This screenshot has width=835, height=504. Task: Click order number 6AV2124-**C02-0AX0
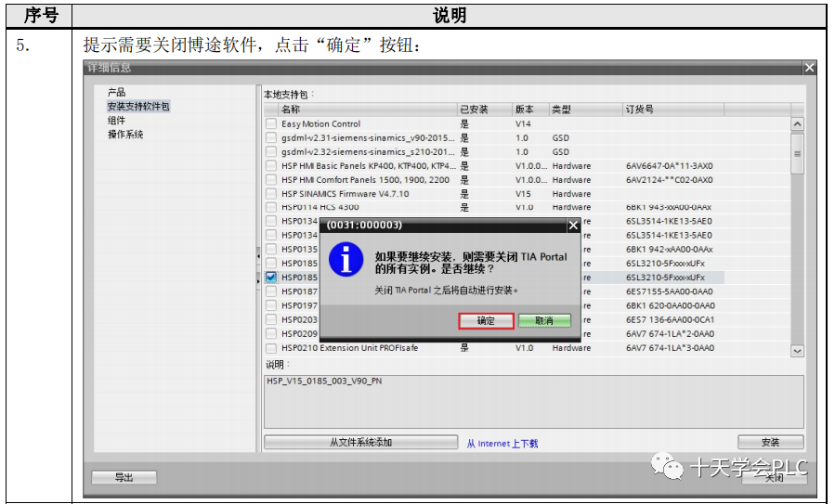[670, 180]
